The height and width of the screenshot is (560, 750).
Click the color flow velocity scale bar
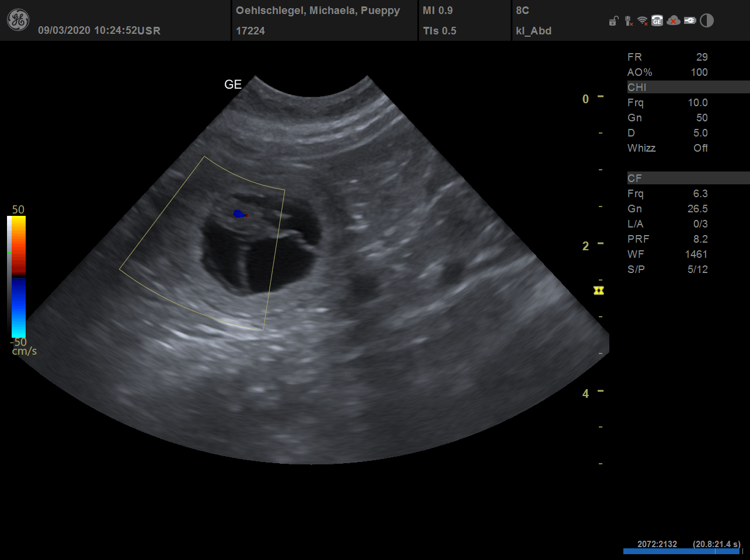[x=18, y=276]
